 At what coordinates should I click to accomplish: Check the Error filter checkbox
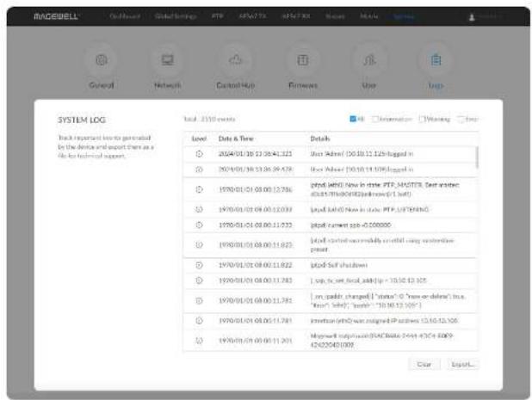coord(461,119)
